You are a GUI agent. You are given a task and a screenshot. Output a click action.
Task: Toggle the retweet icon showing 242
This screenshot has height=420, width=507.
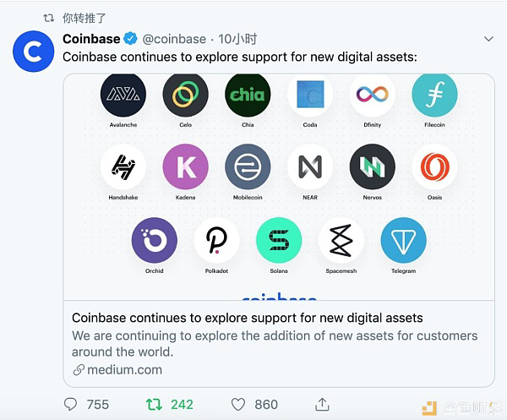click(x=154, y=404)
